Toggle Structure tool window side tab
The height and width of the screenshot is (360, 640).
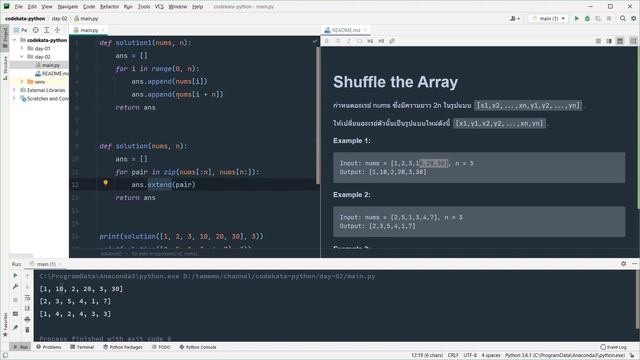click(x=5, y=68)
